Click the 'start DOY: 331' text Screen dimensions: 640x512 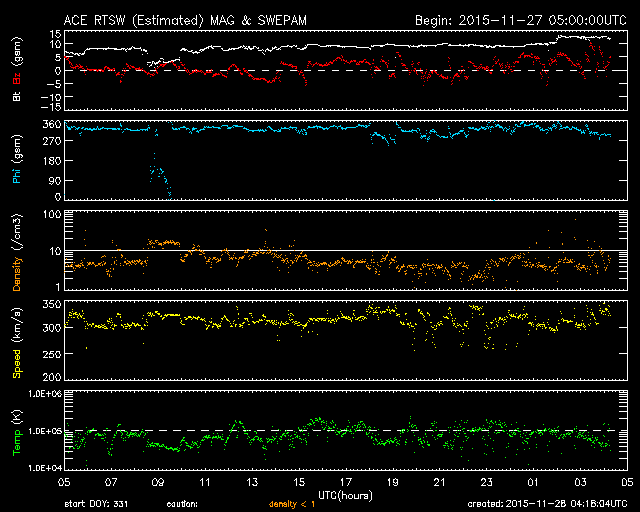click(98, 505)
